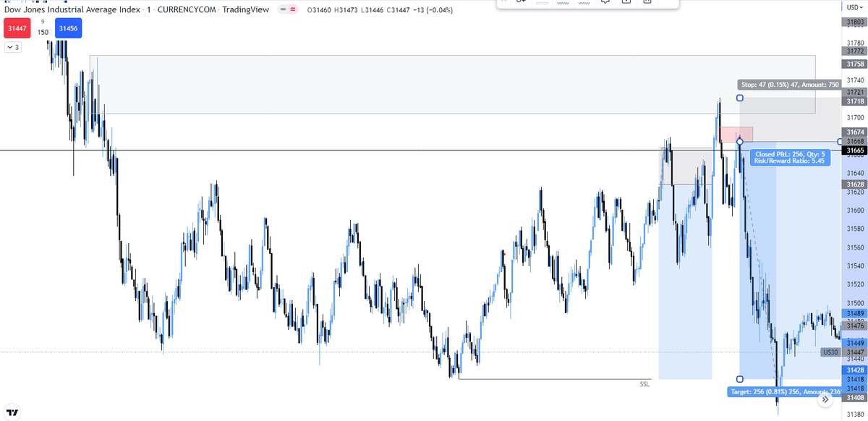The image size is (868, 421).
Task: Click the blue buy button showing 31456
Action: (x=68, y=28)
